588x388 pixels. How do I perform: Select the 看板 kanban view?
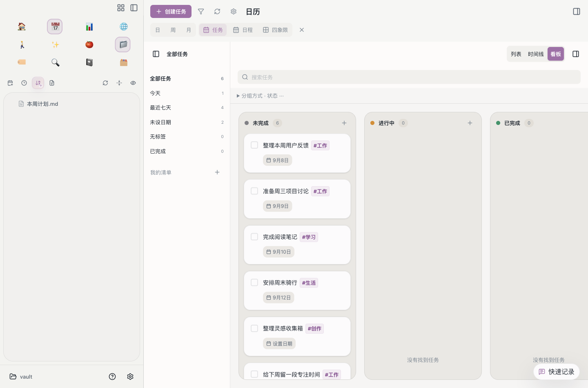[556, 54]
